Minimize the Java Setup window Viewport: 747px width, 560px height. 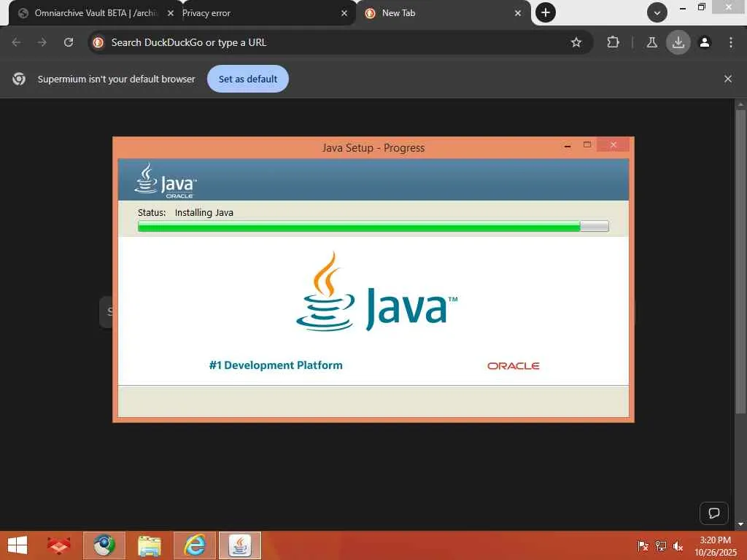point(568,146)
